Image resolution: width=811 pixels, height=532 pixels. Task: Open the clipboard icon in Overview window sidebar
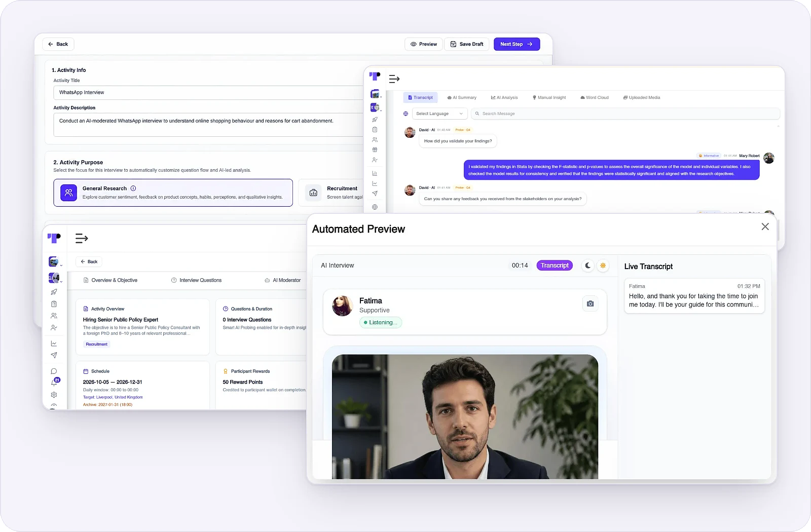[54, 304]
